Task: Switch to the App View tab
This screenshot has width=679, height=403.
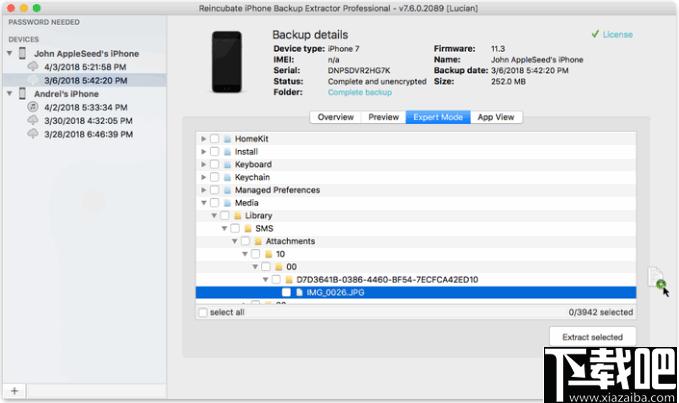Action: (496, 117)
